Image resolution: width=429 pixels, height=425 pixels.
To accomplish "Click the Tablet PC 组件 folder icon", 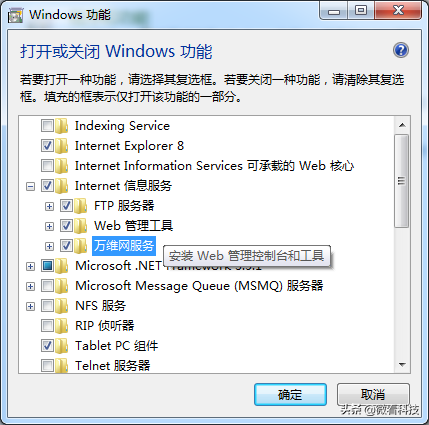I will (62, 346).
